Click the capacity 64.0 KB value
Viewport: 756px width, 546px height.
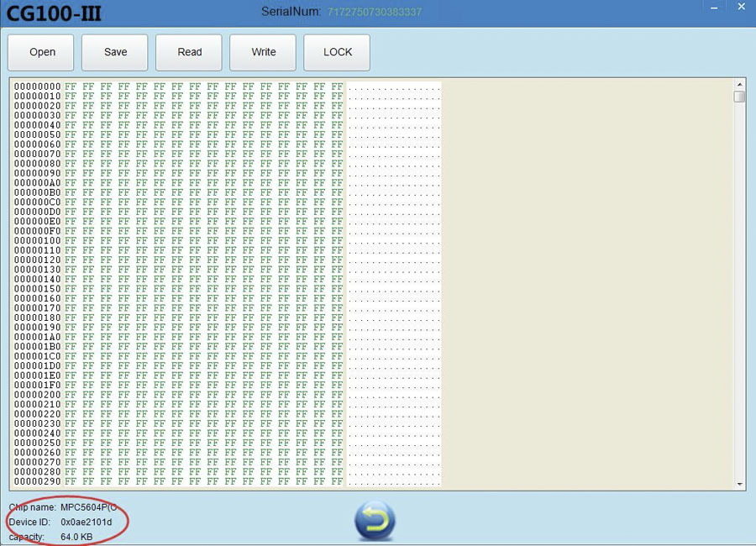click(x=76, y=537)
